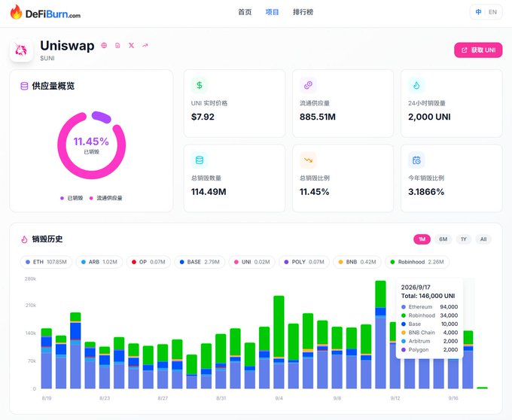This screenshot has width=512, height=420.
Task: Click the first chart bar at 8/19
Action: tap(47, 358)
